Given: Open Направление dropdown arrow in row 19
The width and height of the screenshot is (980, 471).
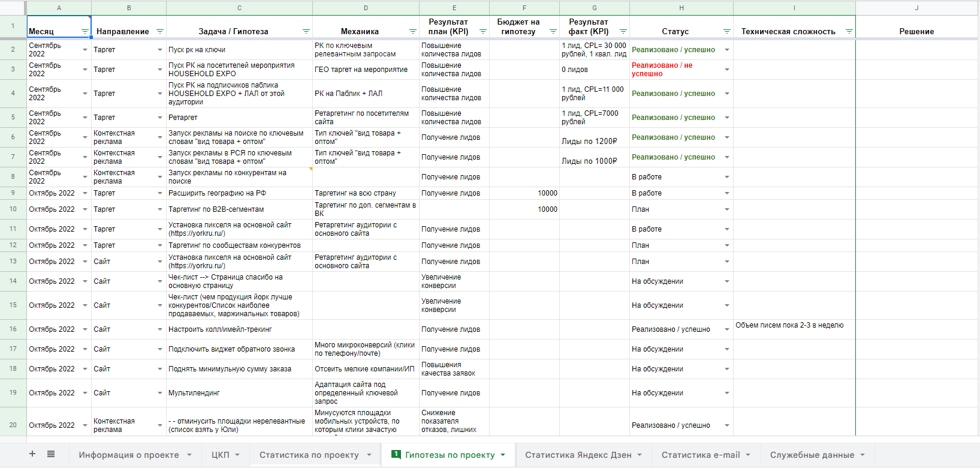Looking at the screenshot, I should tap(160, 393).
